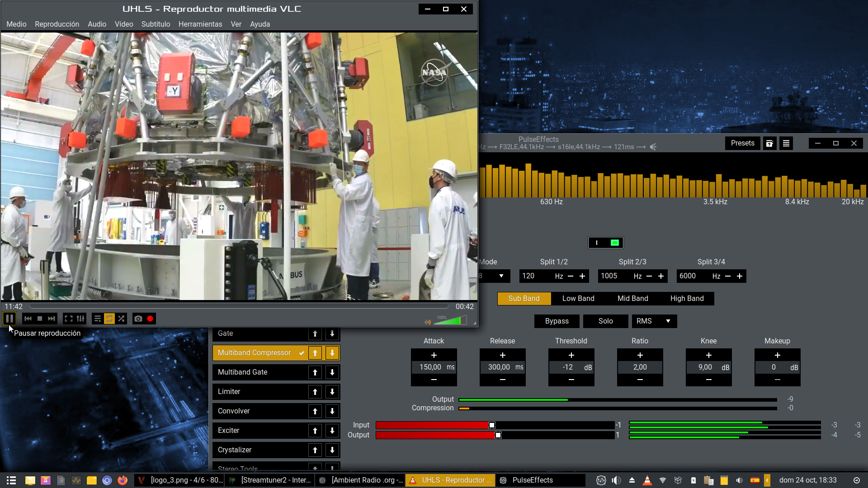Move the Convolver effect down
This screenshot has width=868, height=488.
click(332, 411)
